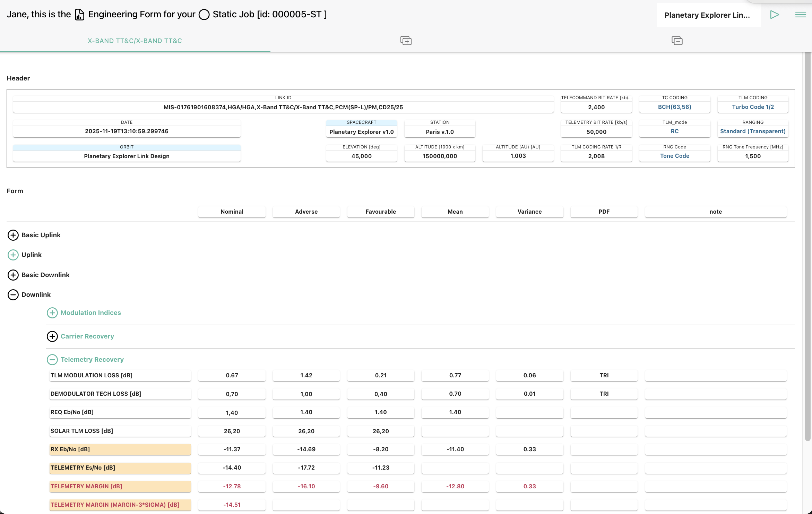This screenshot has width=812, height=514.
Task: Click the Static Job circle icon
Action: [204, 15]
